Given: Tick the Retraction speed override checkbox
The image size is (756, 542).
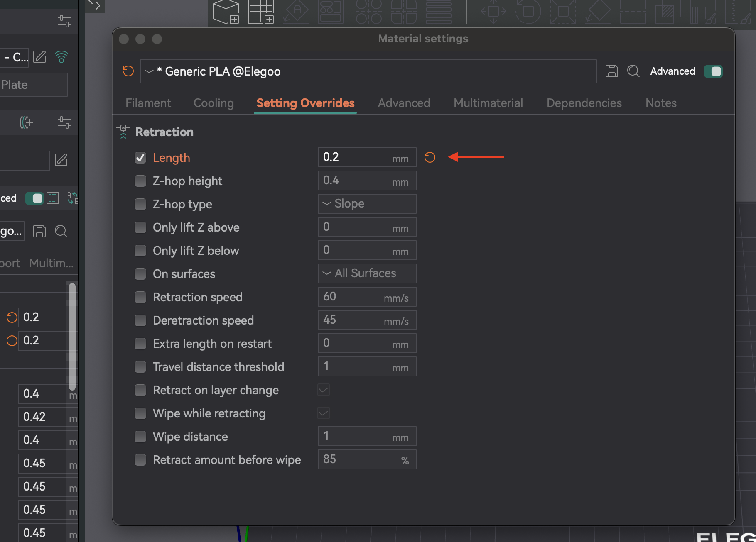Looking at the screenshot, I should point(140,297).
